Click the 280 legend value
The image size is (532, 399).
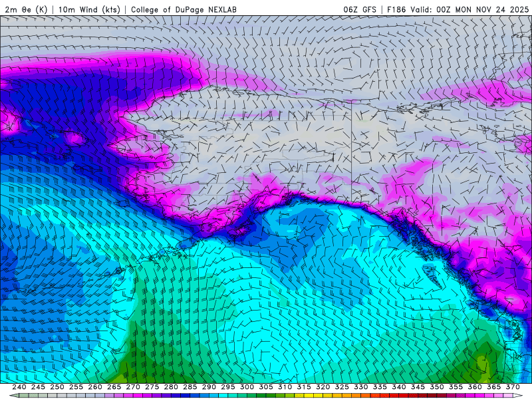click(x=171, y=387)
